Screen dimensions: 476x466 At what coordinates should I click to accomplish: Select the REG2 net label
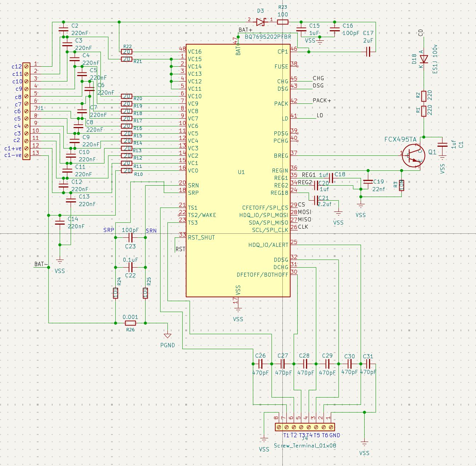pyautogui.click(x=305, y=182)
